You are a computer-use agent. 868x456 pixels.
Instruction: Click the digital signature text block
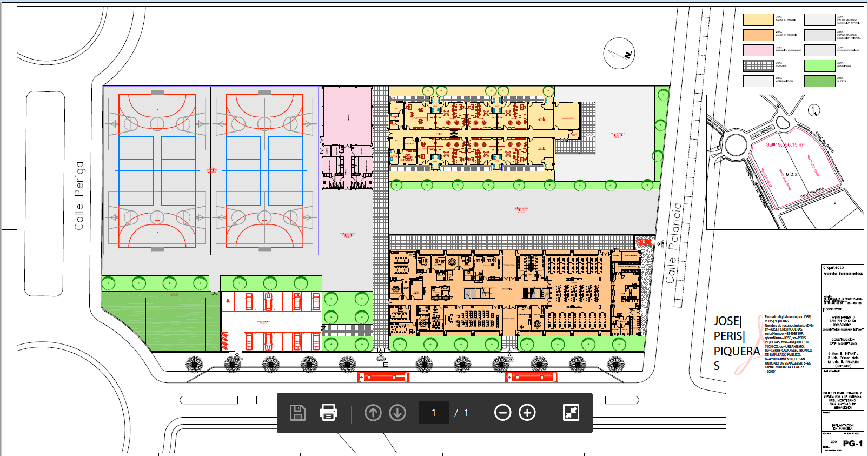pyautogui.click(x=788, y=343)
